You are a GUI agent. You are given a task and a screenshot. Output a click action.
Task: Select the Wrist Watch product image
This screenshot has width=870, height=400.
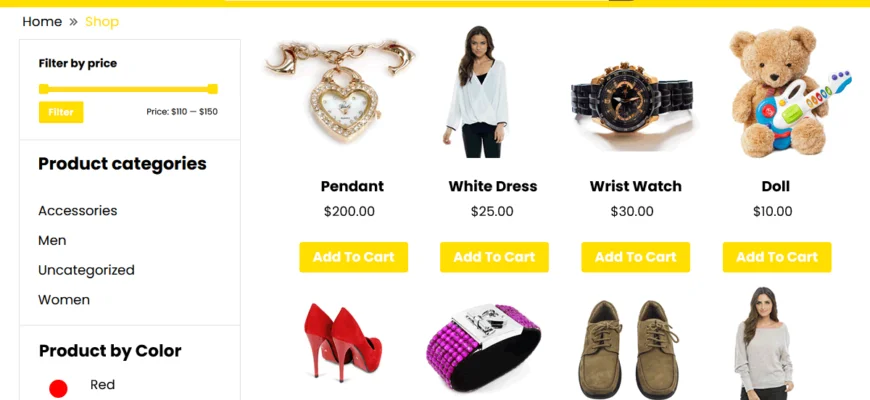pyautogui.click(x=632, y=99)
